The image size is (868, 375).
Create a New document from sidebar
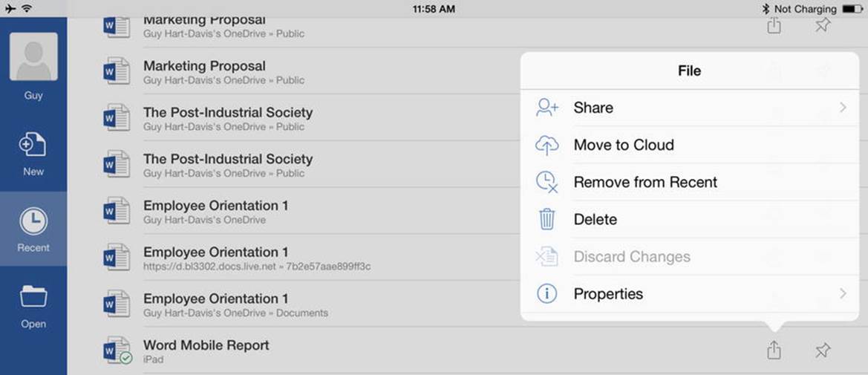(33, 145)
